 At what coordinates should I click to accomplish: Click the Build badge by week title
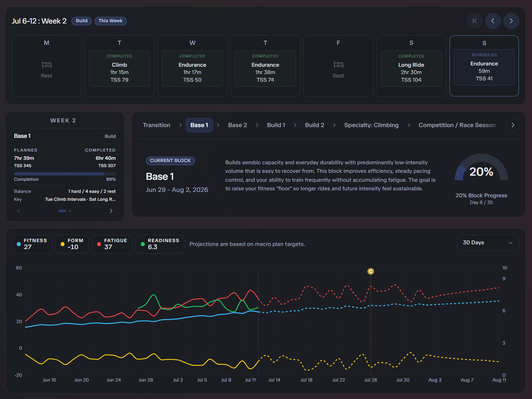82,21
